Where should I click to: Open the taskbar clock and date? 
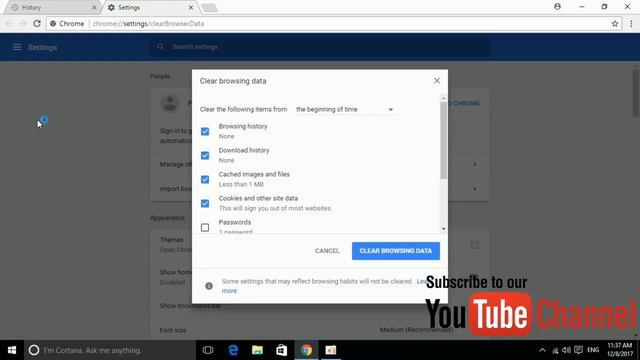(x=620, y=350)
